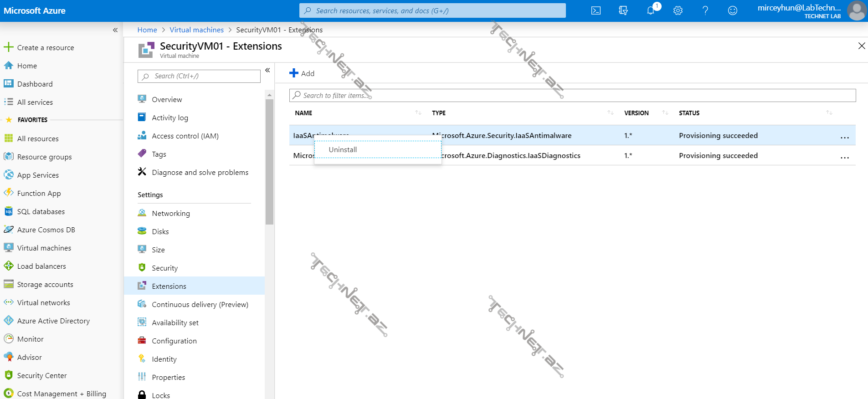Click Virtual machines breadcrumb link
868x399 pixels.
(x=196, y=30)
